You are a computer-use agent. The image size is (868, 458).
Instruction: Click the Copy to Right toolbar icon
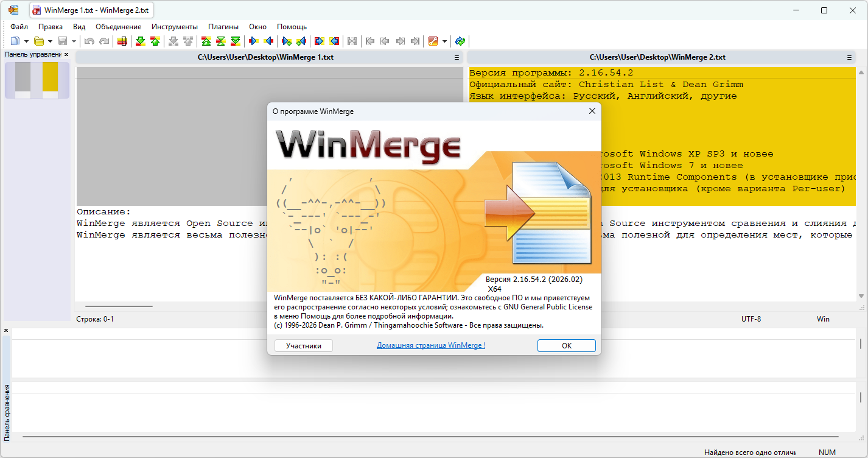tap(254, 41)
